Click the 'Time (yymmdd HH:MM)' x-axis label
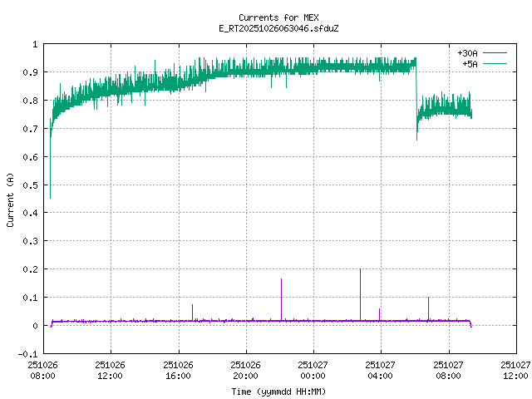 (278, 391)
